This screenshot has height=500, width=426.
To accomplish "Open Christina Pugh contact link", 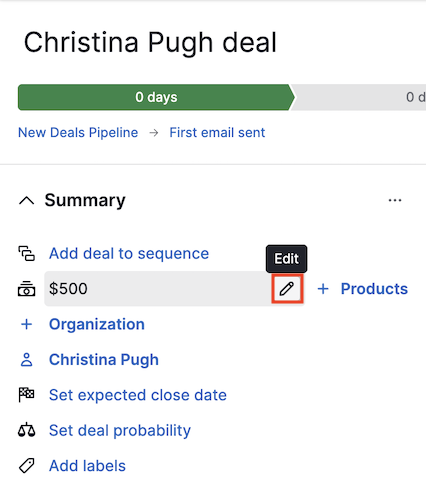I will click(x=104, y=360).
